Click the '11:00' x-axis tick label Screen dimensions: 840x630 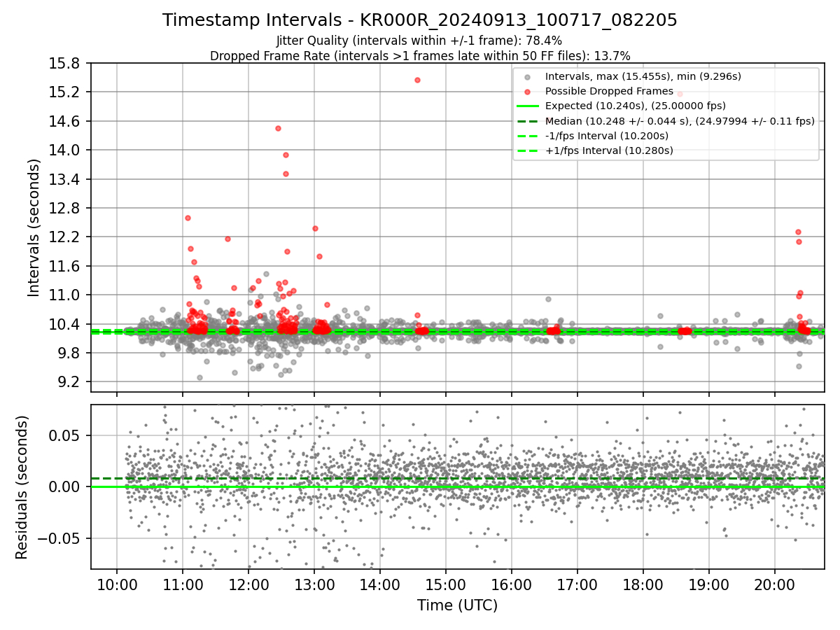coord(182,584)
